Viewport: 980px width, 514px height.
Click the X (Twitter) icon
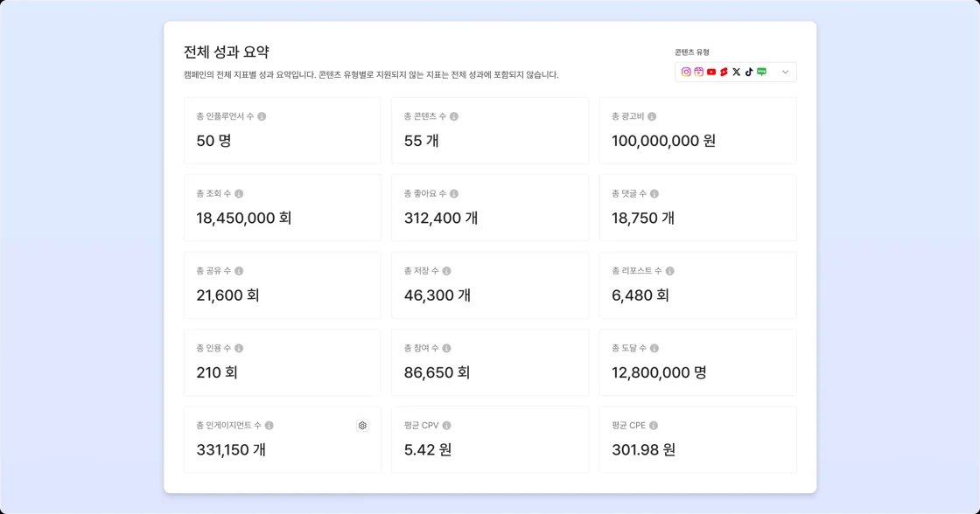736,72
